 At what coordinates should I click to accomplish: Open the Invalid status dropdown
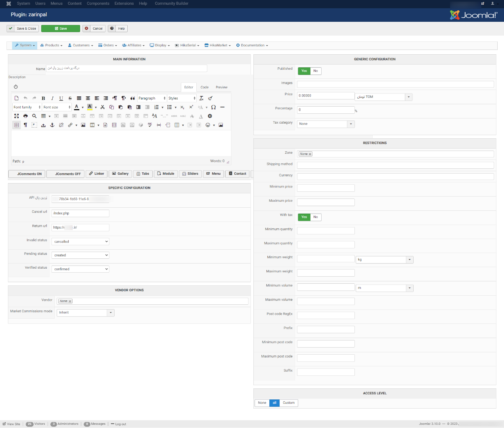tap(80, 242)
